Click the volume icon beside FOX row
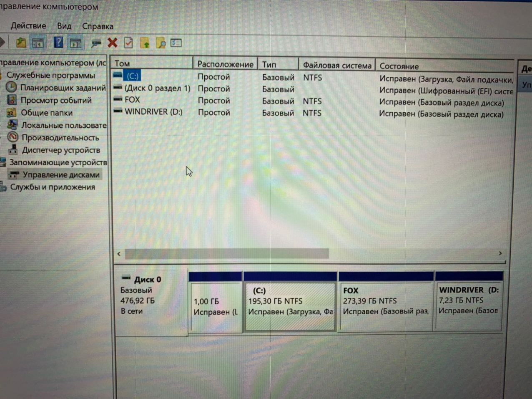532x399 pixels. (x=118, y=99)
